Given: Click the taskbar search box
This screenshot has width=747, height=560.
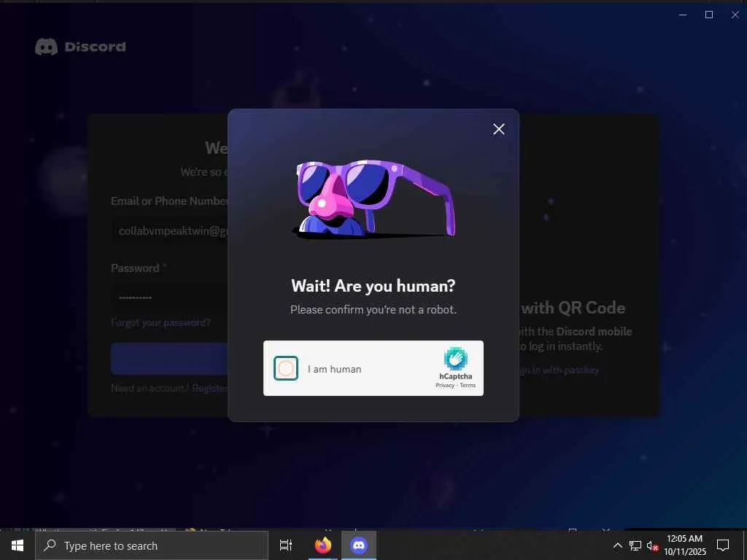Looking at the screenshot, I should click(x=152, y=545).
